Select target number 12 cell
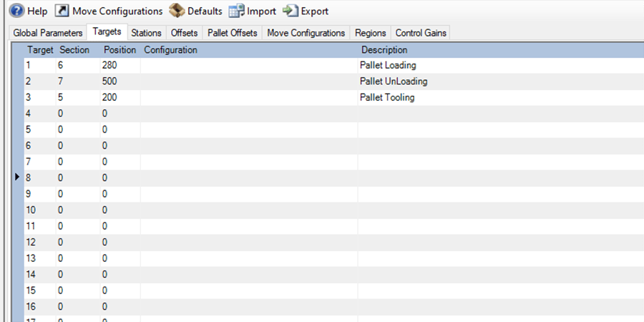The image size is (644, 322). pyautogui.click(x=40, y=243)
